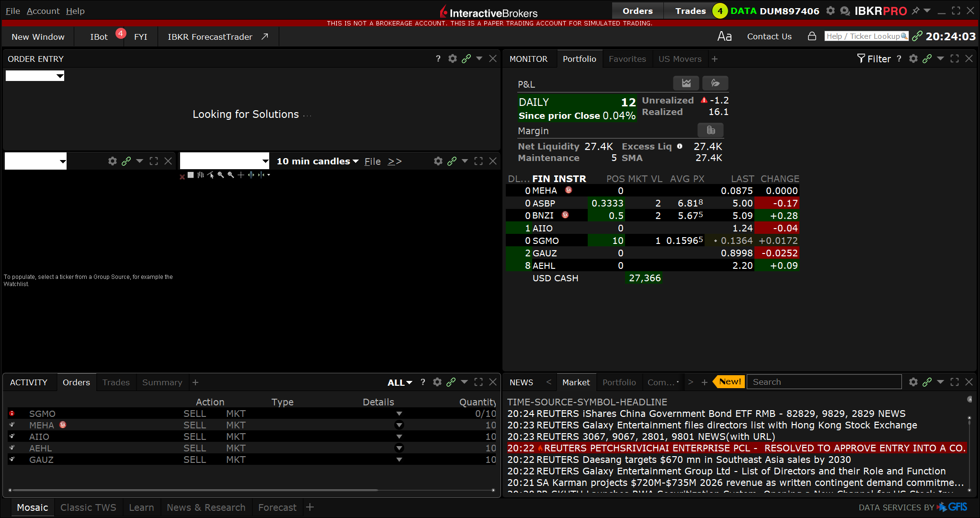
Task: Click the Contact Us link
Action: [769, 36]
